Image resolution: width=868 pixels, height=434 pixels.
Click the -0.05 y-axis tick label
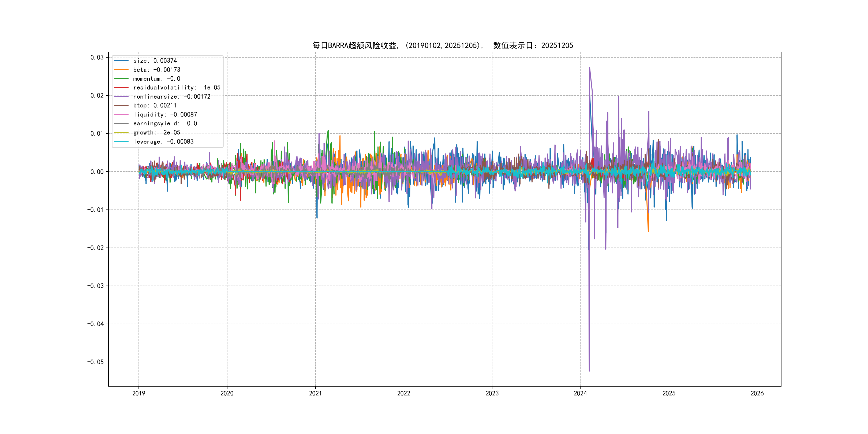[x=95, y=362]
